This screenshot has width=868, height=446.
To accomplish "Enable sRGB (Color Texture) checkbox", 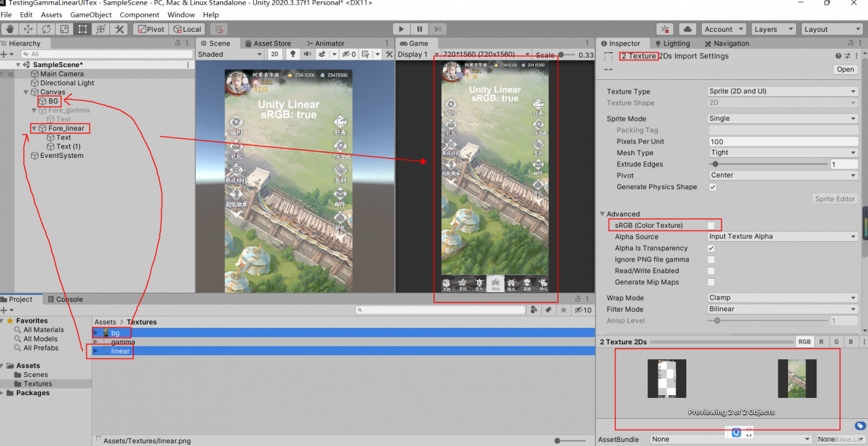I will coord(711,225).
